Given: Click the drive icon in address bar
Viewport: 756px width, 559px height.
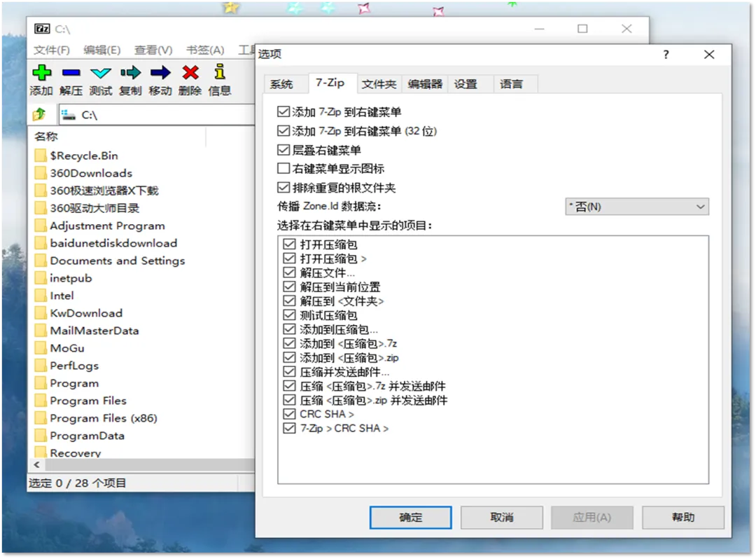Looking at the screenshot, I should pos(69,115).
